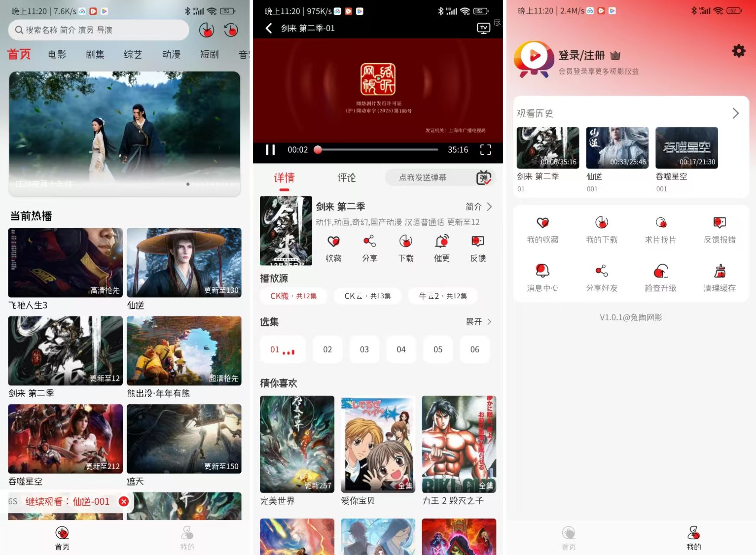756x555 pixels.
Task: Switch to the 评论 comments tab
Action: pos(346,177)
